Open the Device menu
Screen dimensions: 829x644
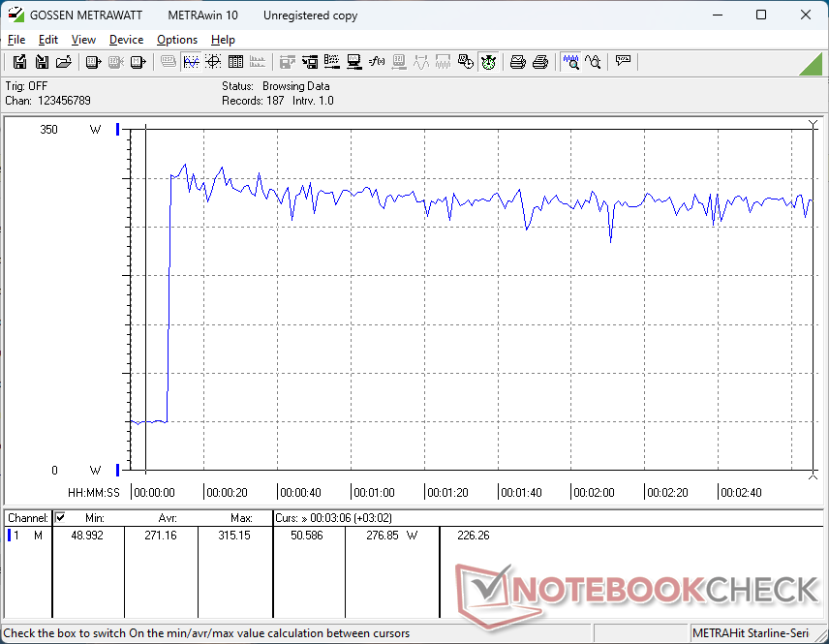[126, 40]
